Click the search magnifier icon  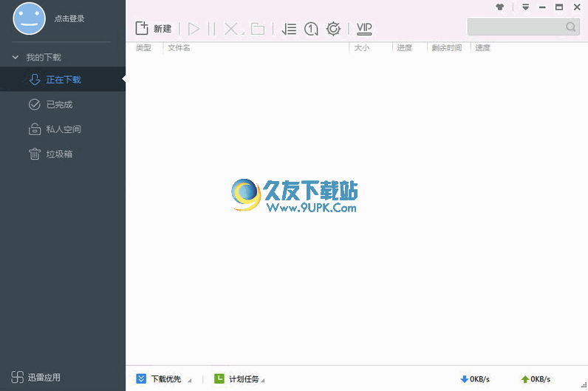point(570,27)
